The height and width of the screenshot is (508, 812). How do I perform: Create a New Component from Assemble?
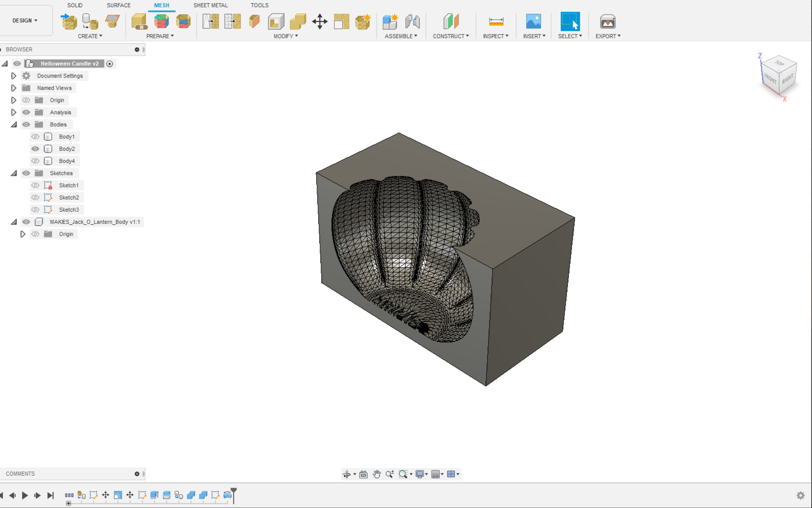(390, 22)
